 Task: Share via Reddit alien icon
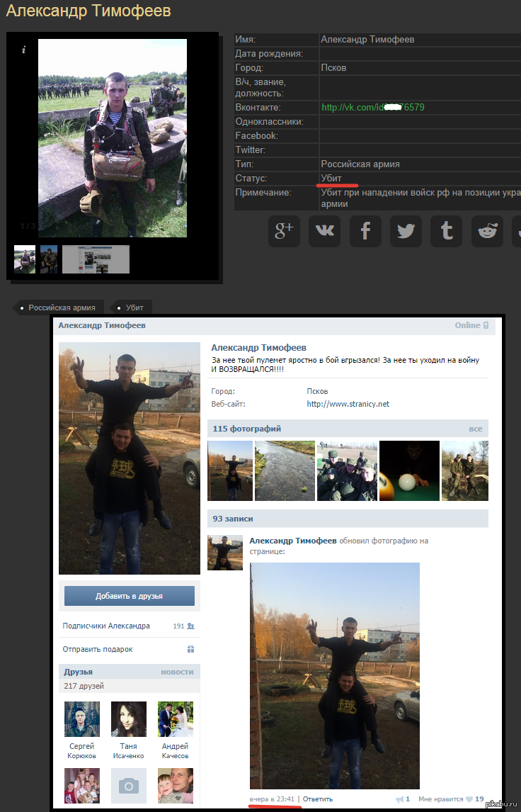[487, 231]
